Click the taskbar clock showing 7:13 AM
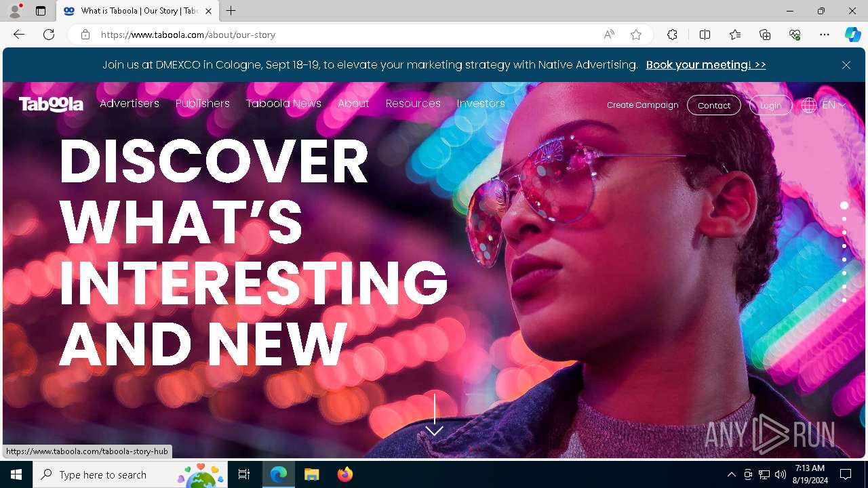The image size is (868, 488). click(x=810, y=474)
